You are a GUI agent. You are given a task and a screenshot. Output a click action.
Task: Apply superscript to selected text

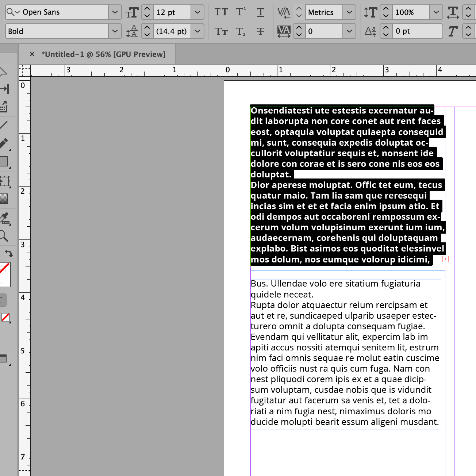tap(241, 12)
